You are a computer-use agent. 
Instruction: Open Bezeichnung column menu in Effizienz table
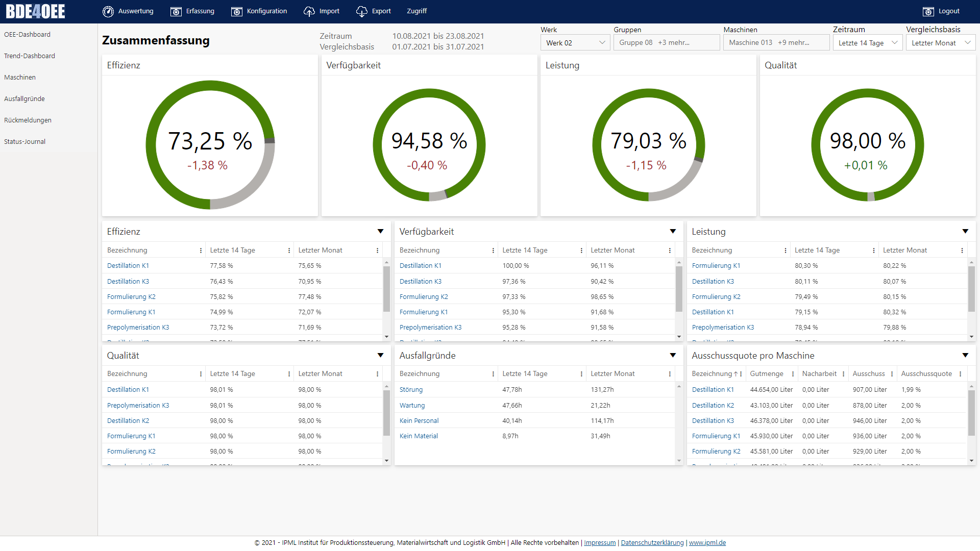tap(201, 251)
